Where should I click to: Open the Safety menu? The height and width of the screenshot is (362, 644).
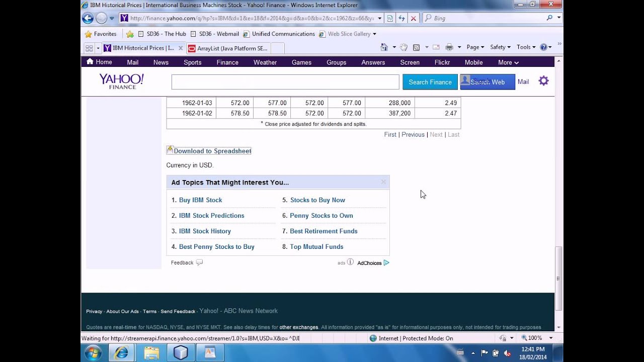coord(500,47)
